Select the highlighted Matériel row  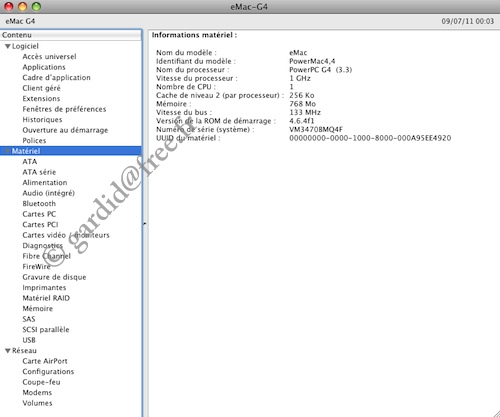[71, 151]
